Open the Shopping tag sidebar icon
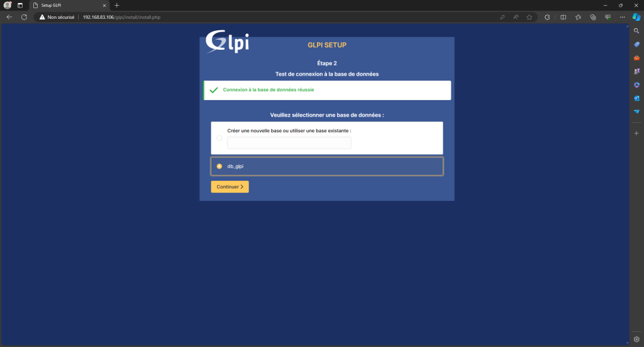The width and height of the screenshot is (644, 347). 636,44
